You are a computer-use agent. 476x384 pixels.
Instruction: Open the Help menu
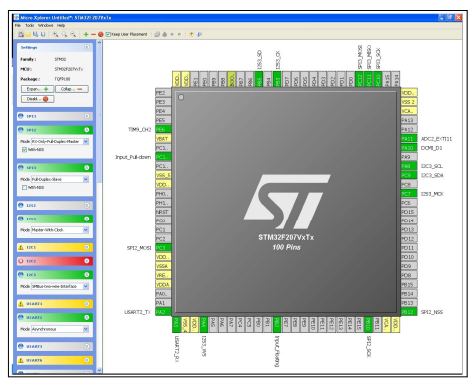[61, 25]
